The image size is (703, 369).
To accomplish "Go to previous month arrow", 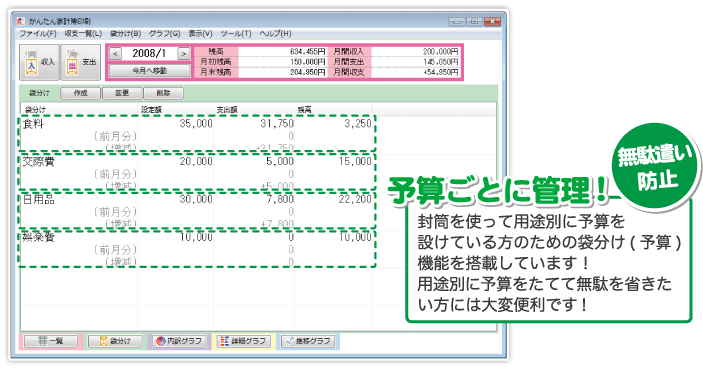I will tap(115, 53).
